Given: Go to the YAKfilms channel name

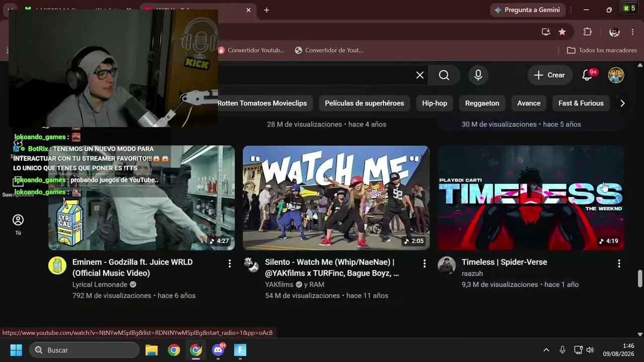Looking at the screenshot, I should pyautogui.click(x=279, y=285).
